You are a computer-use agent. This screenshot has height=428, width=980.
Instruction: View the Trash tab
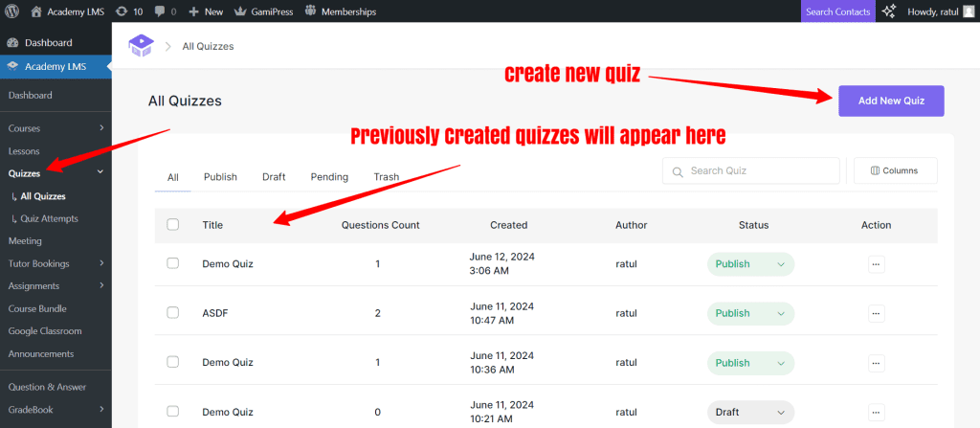point(387,177)
